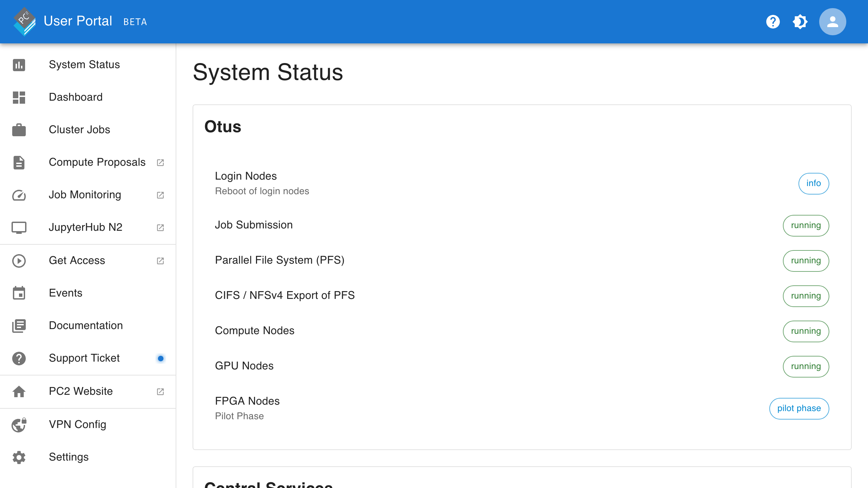Click the pilot phase badge for FPGA Nodes
This screenshot has height=488, width=868.
[x=799, y=408]
